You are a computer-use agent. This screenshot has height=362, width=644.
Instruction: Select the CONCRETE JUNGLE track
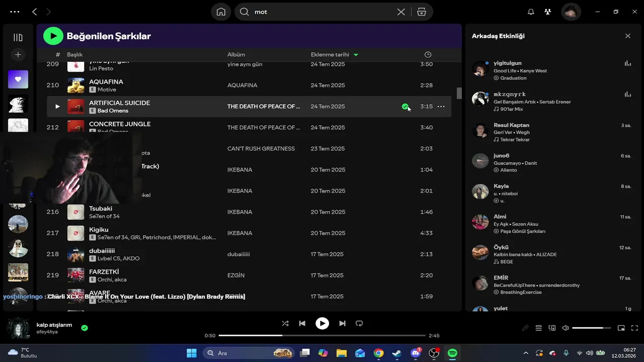120,124
